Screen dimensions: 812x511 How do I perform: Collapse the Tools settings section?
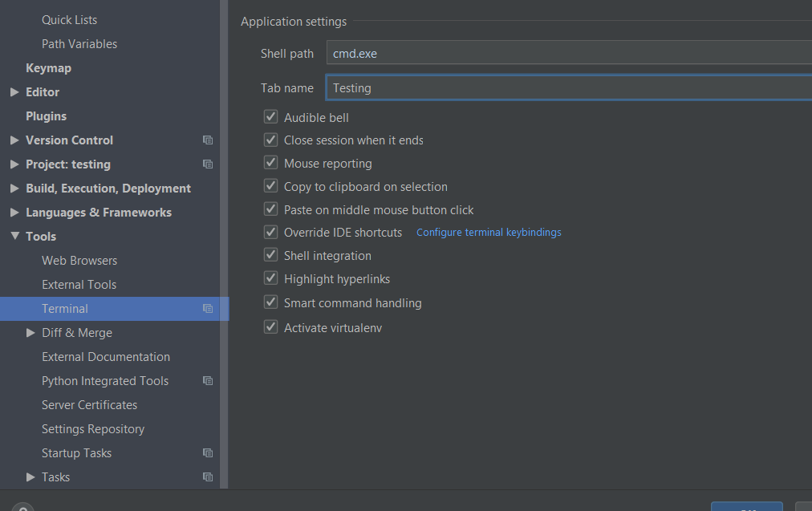point(14,237)
